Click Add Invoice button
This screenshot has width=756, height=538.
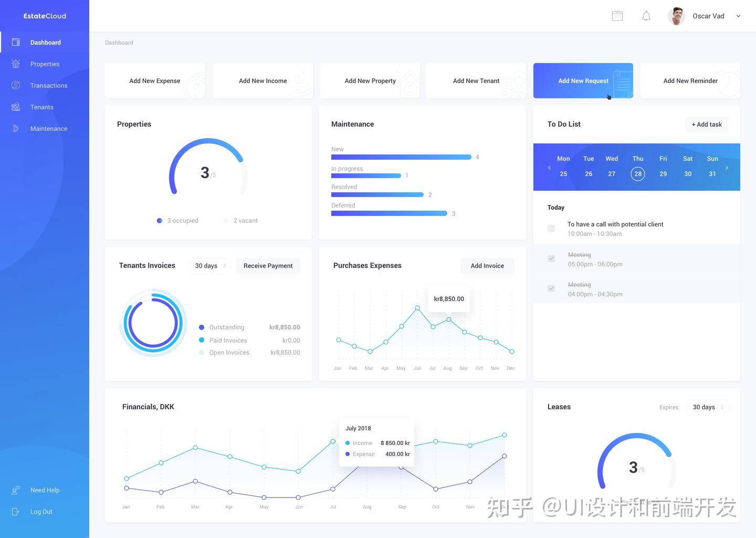(487, 266)
